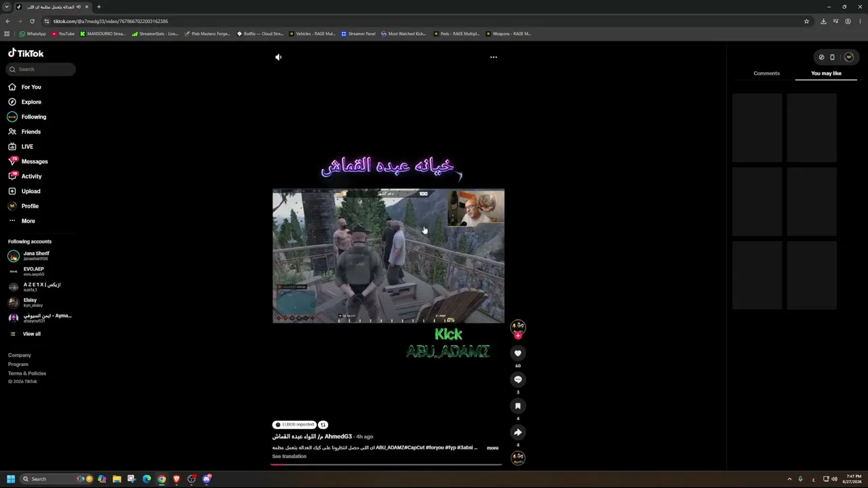Show hidden system tray icons

pyautogui.click(x=789, y=479)
